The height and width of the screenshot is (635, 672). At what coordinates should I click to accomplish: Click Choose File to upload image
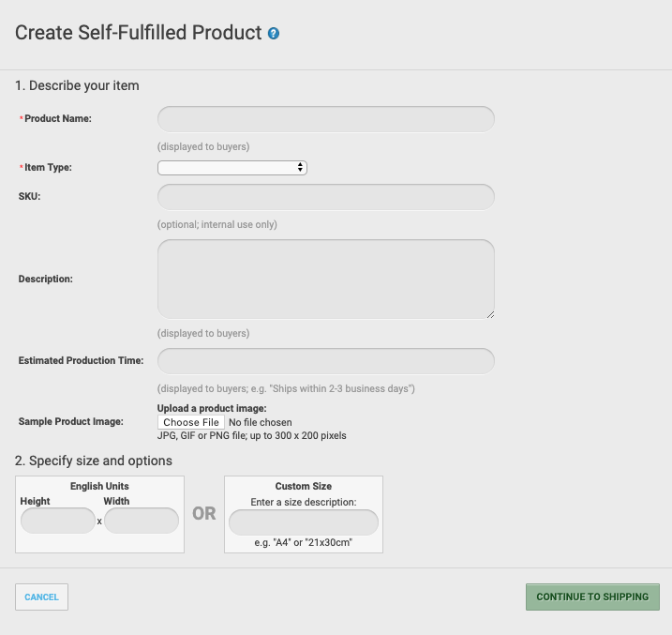(191, 422)
